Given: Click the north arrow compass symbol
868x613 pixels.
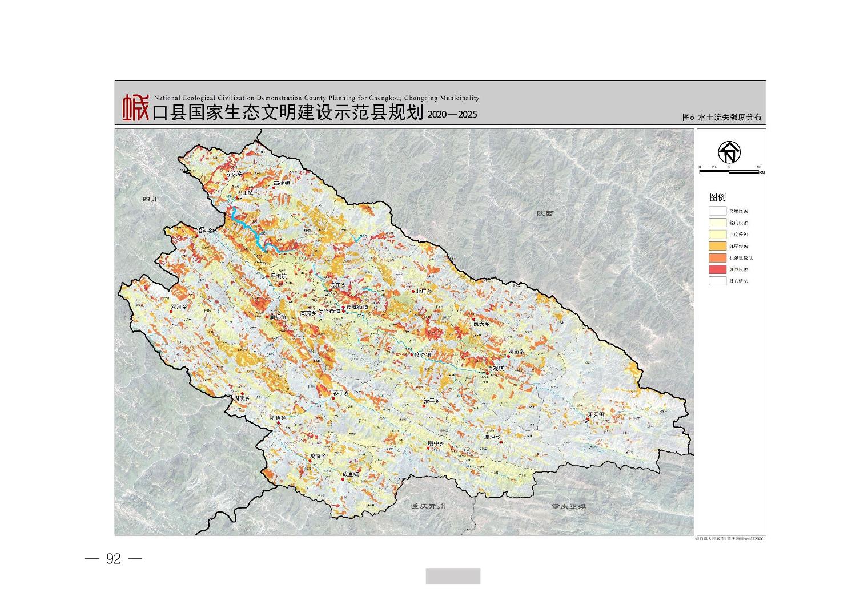Looking at the screenshot, I should coord(729,152).
